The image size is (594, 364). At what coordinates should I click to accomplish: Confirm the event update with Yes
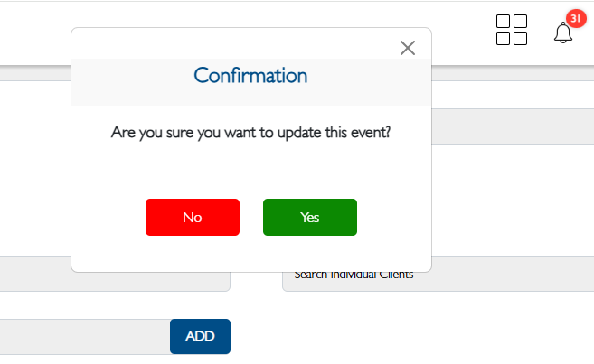(309, 217)
